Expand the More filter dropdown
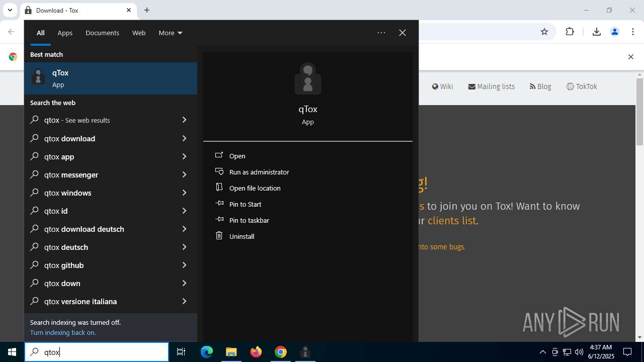 [171, 33]
